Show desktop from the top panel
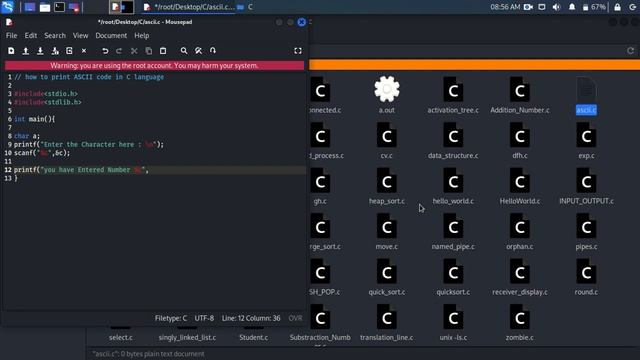Screen dimensions: 640x360 29,7
